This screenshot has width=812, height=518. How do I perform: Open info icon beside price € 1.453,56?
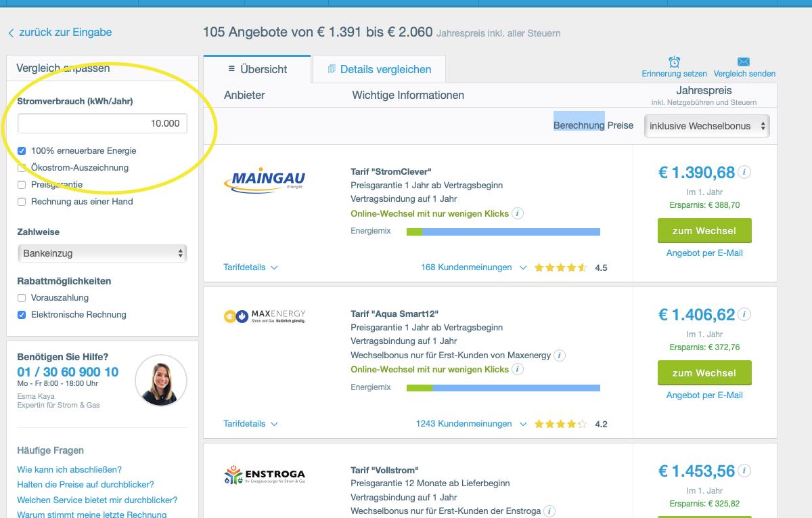point(744,471)
